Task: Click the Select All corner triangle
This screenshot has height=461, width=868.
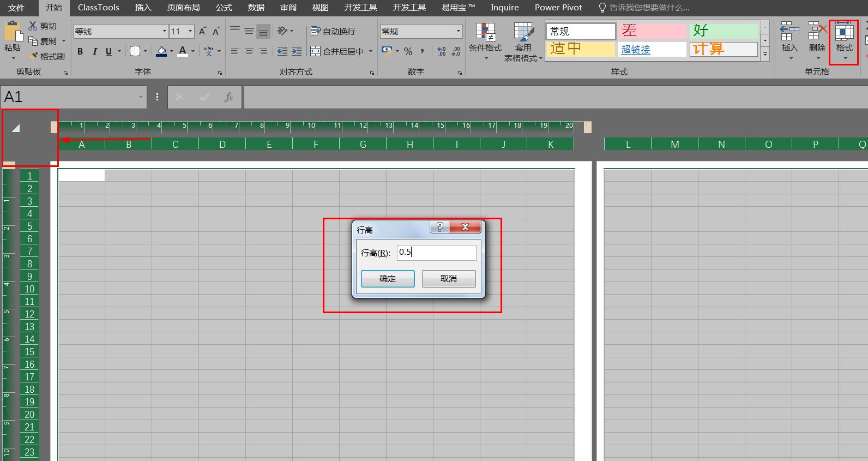Action: tap(16, 128)
